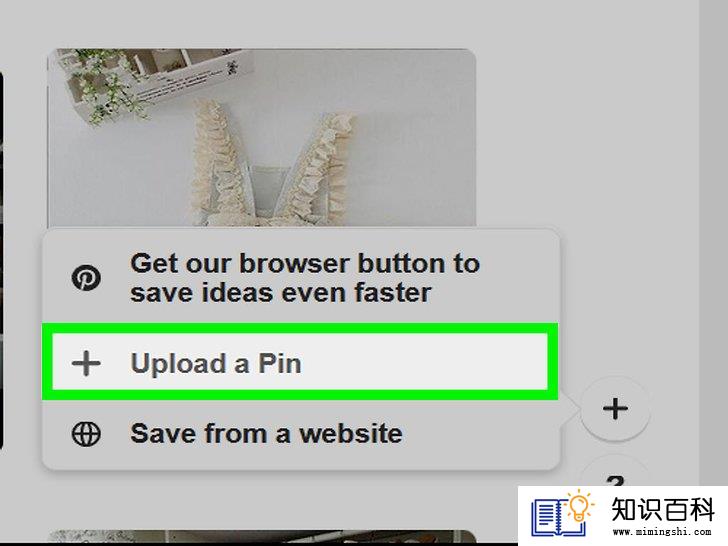The width and height of the screenshot is (728, 546).
Task: Select the Upload a Pin menu option
Action: tap(300, 362)
